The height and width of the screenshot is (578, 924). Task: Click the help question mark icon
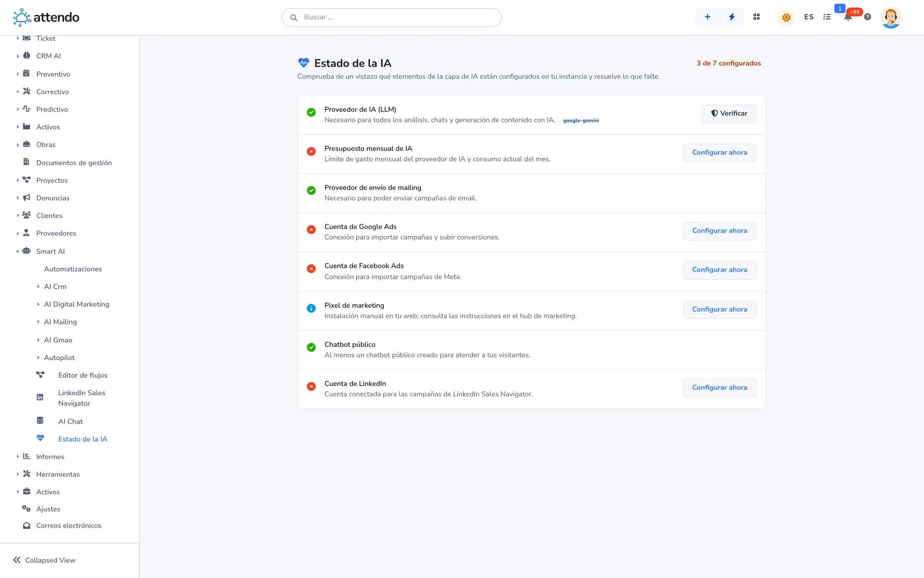tap(868, 17)
